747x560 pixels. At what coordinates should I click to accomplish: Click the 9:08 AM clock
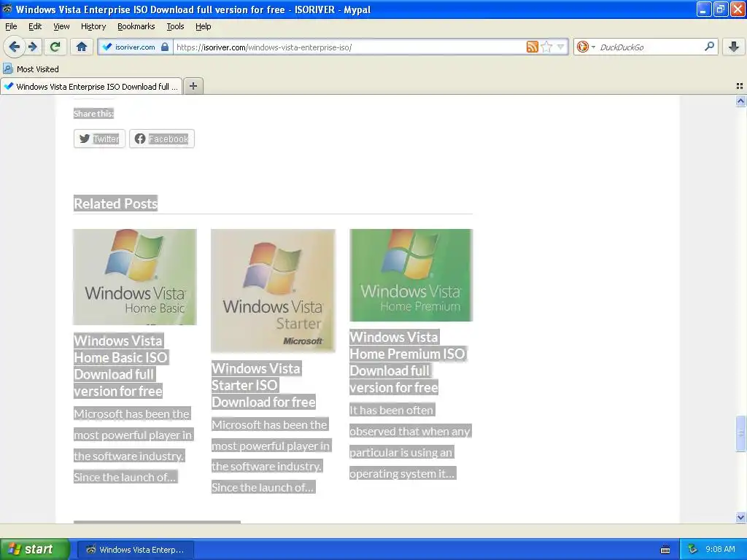click(x=720, y=549)
